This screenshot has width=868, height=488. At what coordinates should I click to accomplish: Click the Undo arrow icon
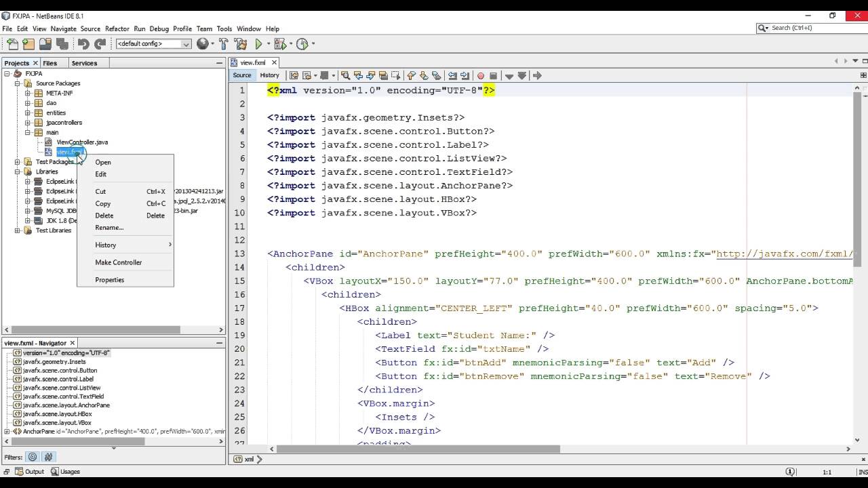pos(83,43)
